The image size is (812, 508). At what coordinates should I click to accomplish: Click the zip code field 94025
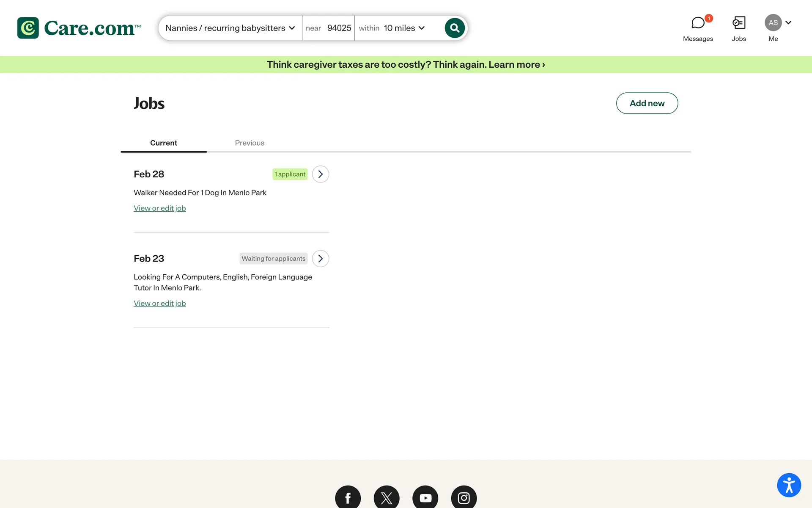tap(339, 28)
